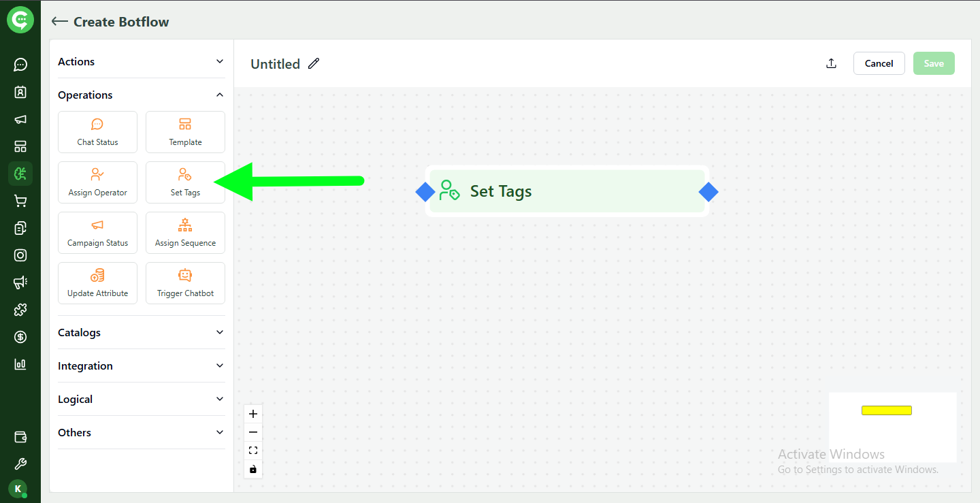Zoom in on the flow canvas
Image resolution: width=980 pixels, height=503 pixels.
click(252, 413)
